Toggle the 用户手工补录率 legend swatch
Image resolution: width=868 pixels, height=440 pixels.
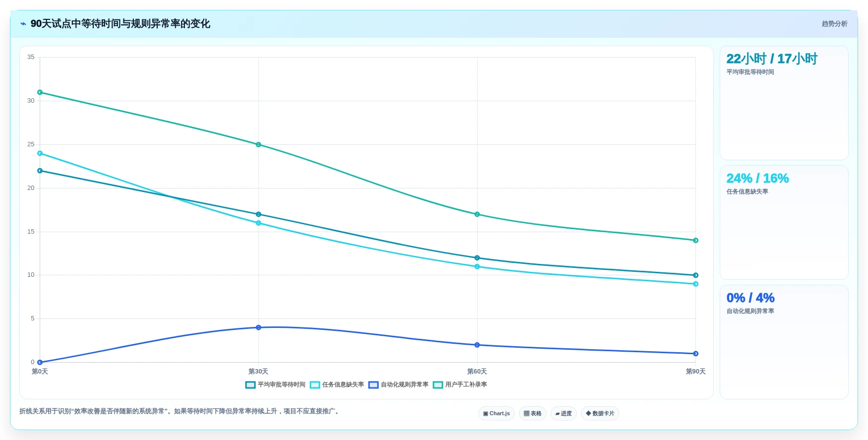[438, 385]
